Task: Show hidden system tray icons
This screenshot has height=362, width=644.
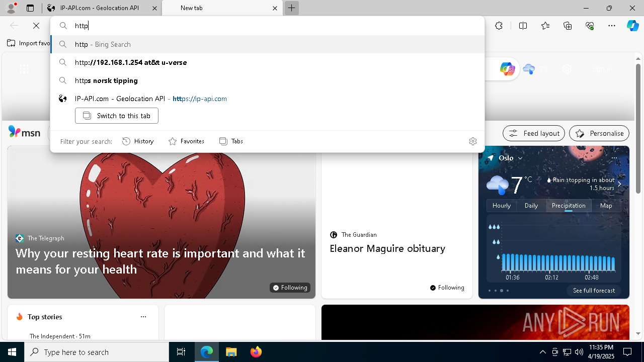Action: (x=542, y=352)
